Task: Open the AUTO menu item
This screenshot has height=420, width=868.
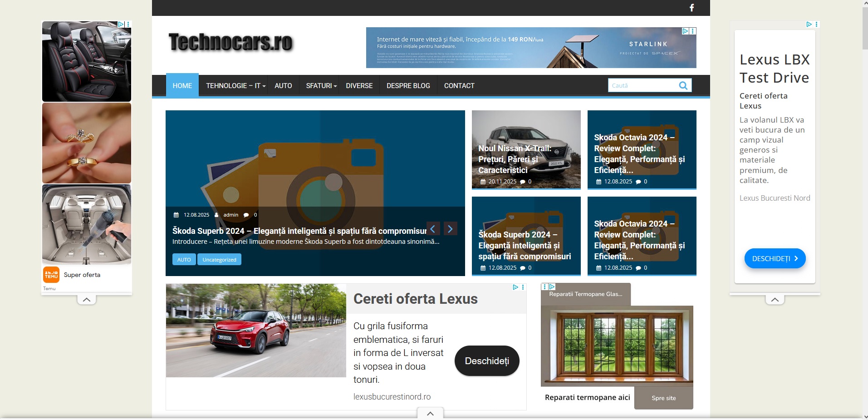Action: pyautogui.click(x=283, y=85)
